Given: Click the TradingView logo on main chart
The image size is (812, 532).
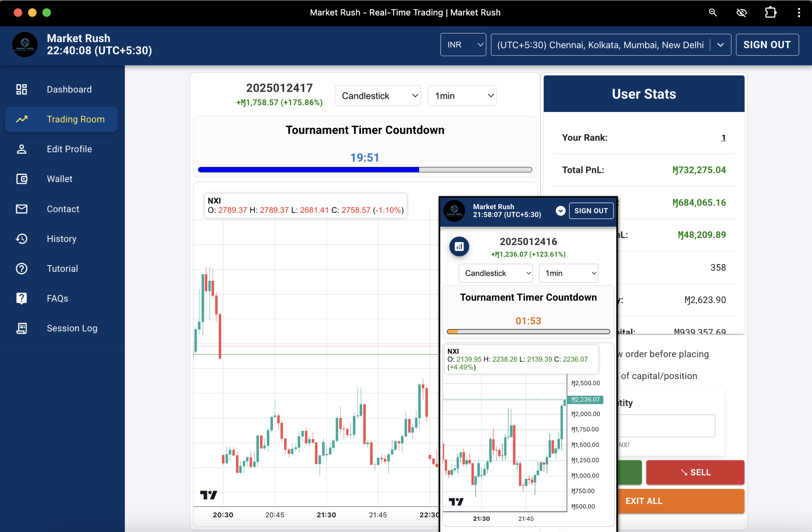Looking at the screenshot, I should (209, 495).
